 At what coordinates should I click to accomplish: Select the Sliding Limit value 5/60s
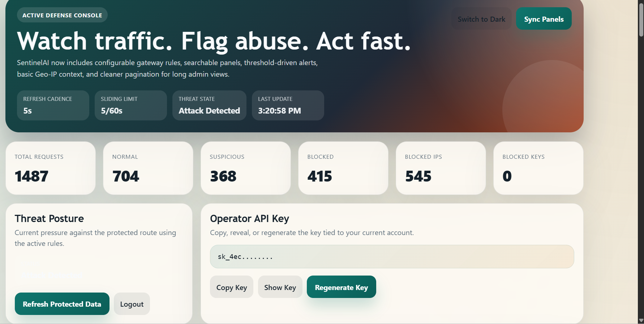point(112,111)
